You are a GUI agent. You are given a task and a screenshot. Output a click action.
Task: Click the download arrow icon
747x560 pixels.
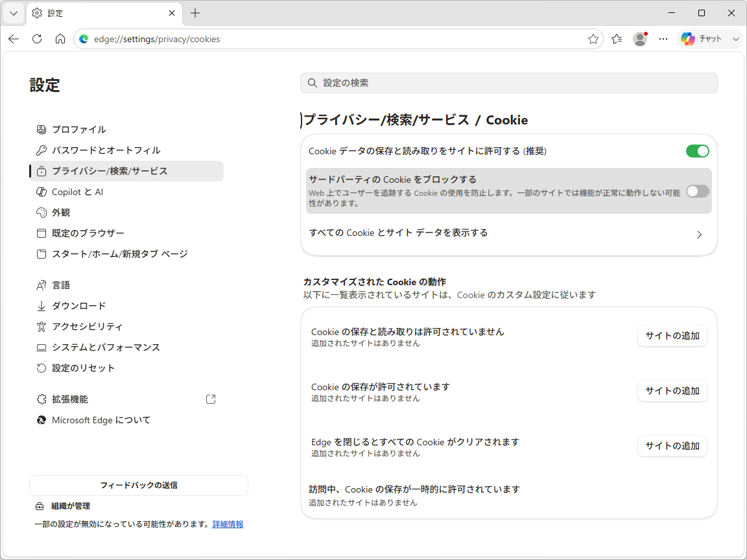coord(41,306)
